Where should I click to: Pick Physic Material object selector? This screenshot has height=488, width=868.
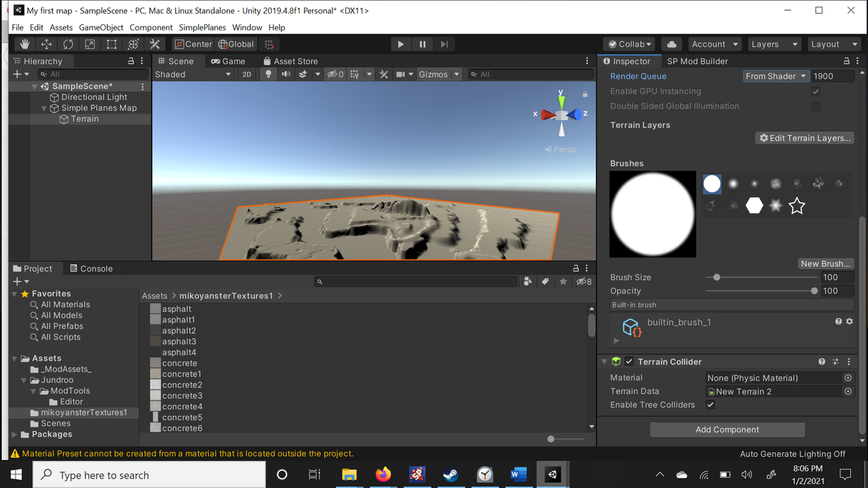tap(848, 378)
